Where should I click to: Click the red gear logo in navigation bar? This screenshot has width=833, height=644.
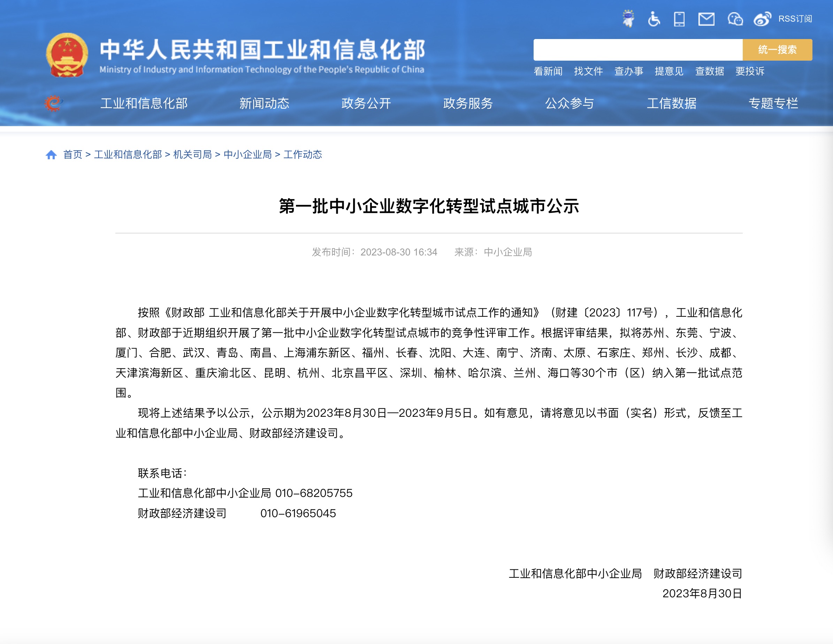click(53, 103)
